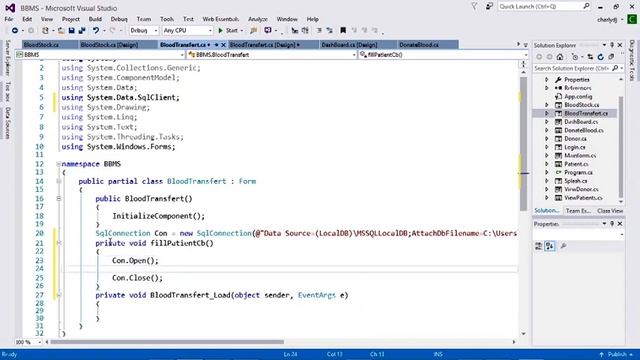This screenshot has height=360, width=640.
Task: Collapse the namespace BBMS code block
Action: 59,164
